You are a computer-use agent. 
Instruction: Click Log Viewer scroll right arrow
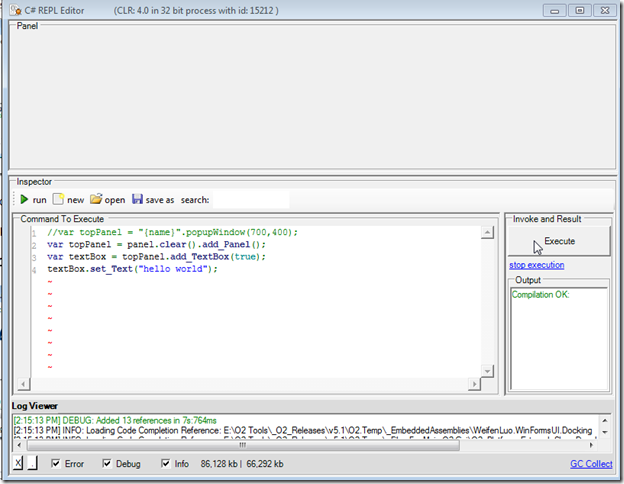tap(591, 445)
